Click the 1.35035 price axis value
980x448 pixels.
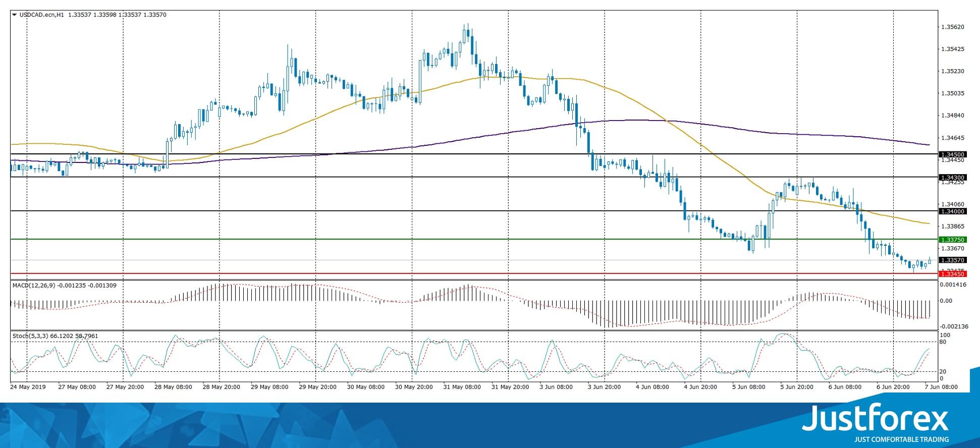point(953,93)
